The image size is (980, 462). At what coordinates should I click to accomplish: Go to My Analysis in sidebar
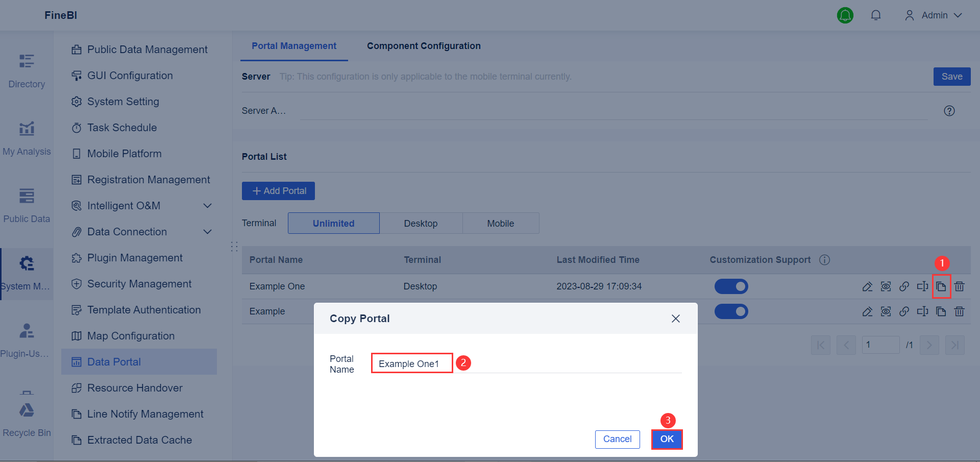27,138
